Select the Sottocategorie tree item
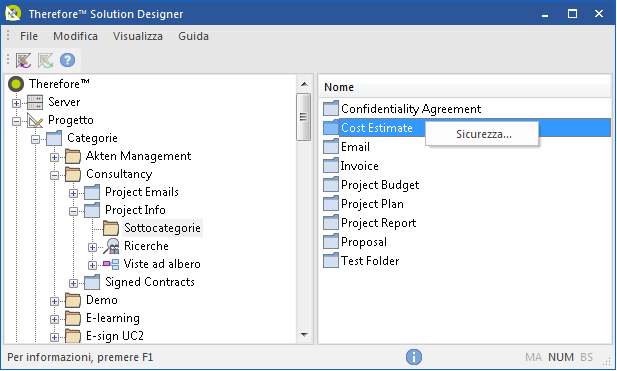This screenshot has width=617, height=371. click(x=162, y=228)
